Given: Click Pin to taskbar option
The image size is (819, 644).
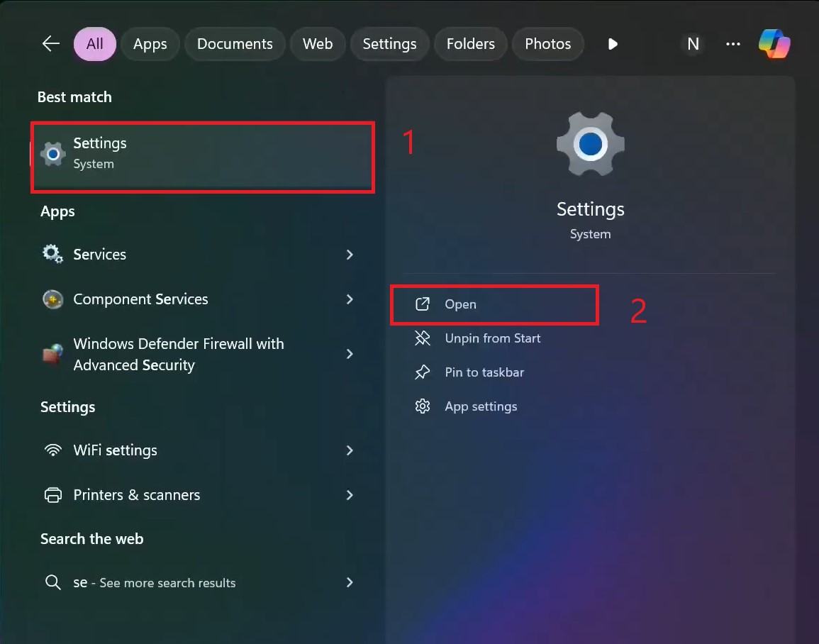Looking at the screenshot, I should click(484, 372).
